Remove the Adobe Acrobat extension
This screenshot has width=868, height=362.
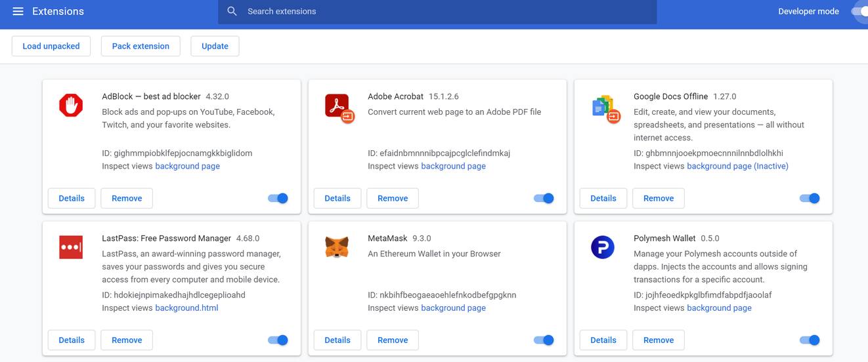point(393,198)
